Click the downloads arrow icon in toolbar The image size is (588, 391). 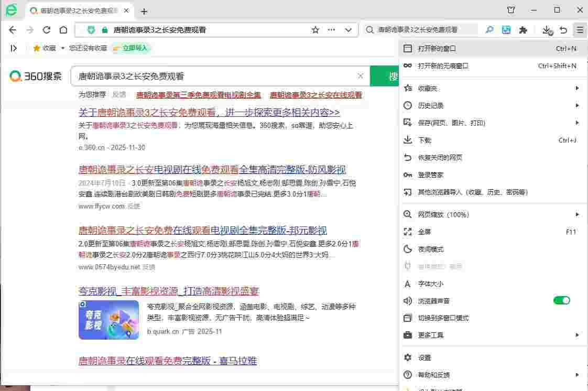point(547,30)
